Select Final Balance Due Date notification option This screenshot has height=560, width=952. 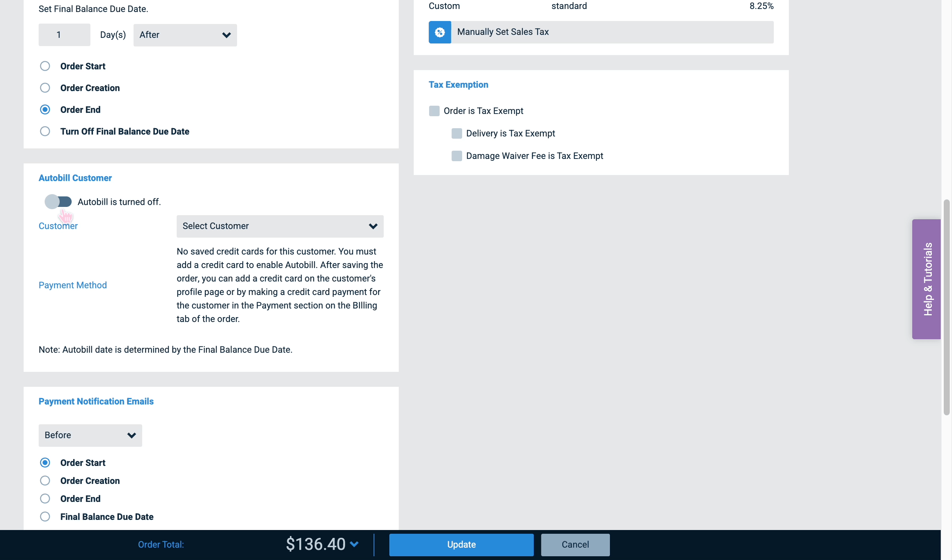point(45,517)
